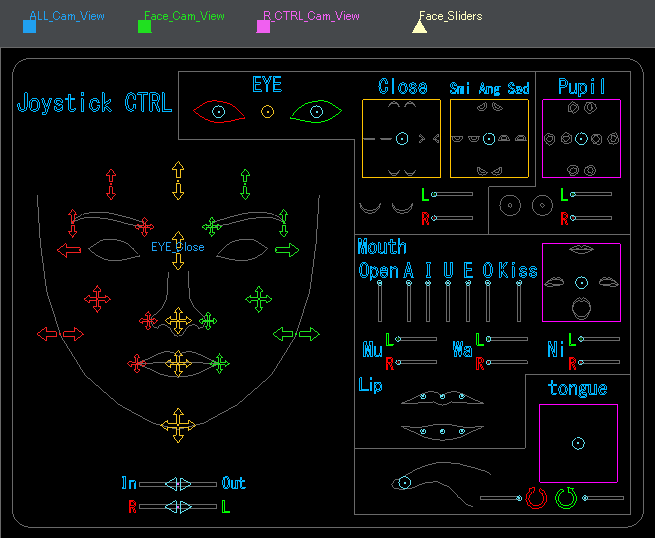This screenshot has height=538, width=655.
Task: Grab the lower-eyelid L slider handle
Action: click(x=434, y=194)
